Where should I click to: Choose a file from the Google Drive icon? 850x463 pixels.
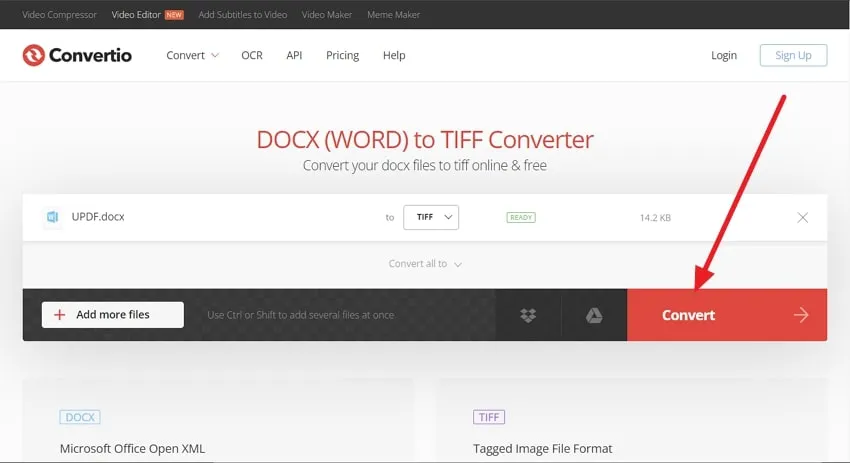[594, 315]
